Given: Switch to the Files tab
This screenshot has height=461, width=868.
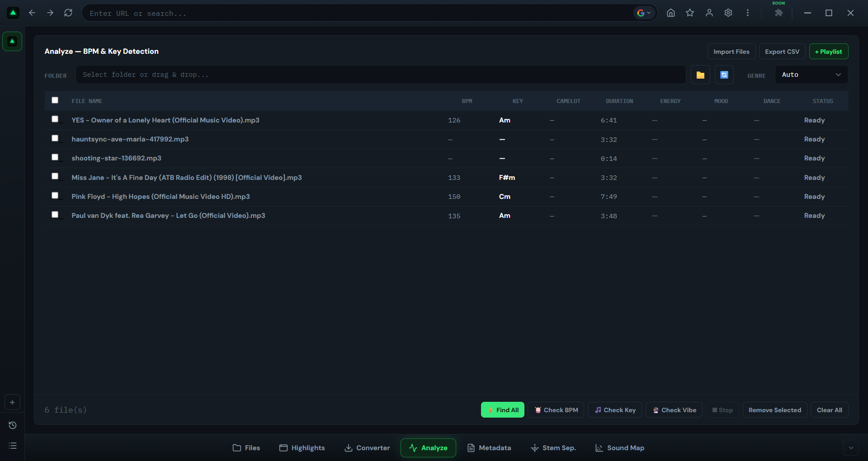Looking at the screenshot, I should [x=246, y=448].
